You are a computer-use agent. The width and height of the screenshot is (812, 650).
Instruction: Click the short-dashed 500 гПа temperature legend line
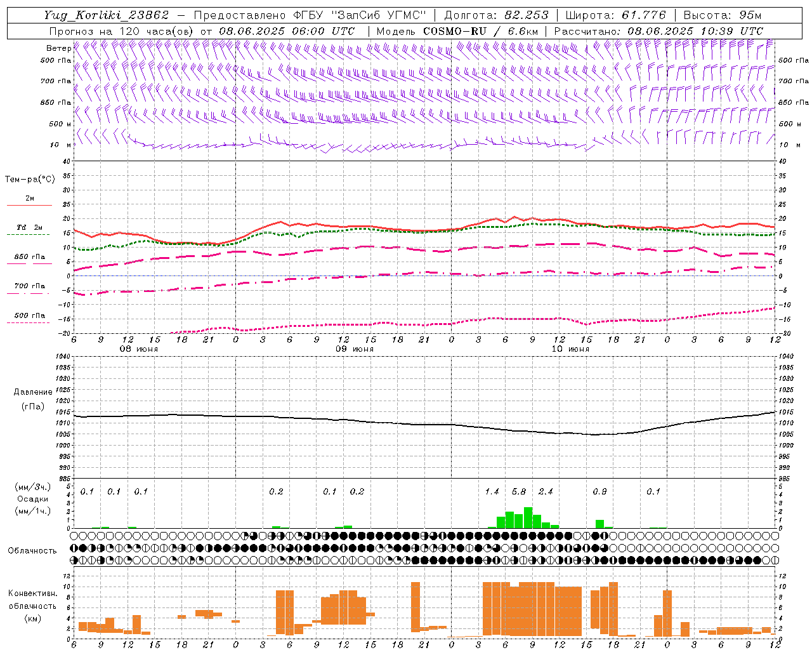[x=28, y=322]
